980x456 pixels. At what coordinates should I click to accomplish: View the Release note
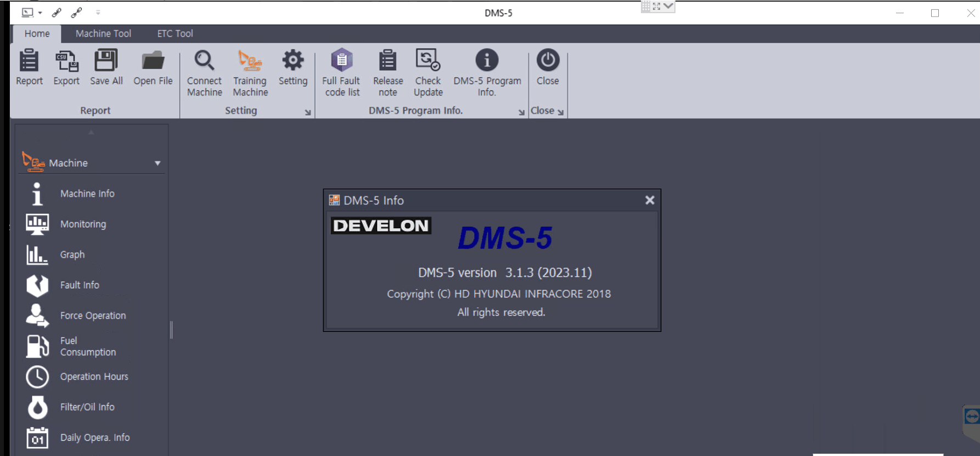pos(387,60)
